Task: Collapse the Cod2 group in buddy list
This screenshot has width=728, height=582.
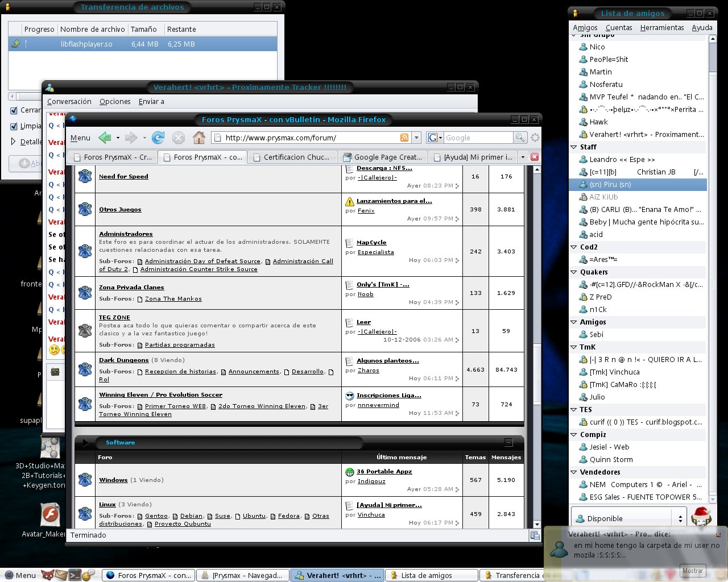Action: coord(574,247)
